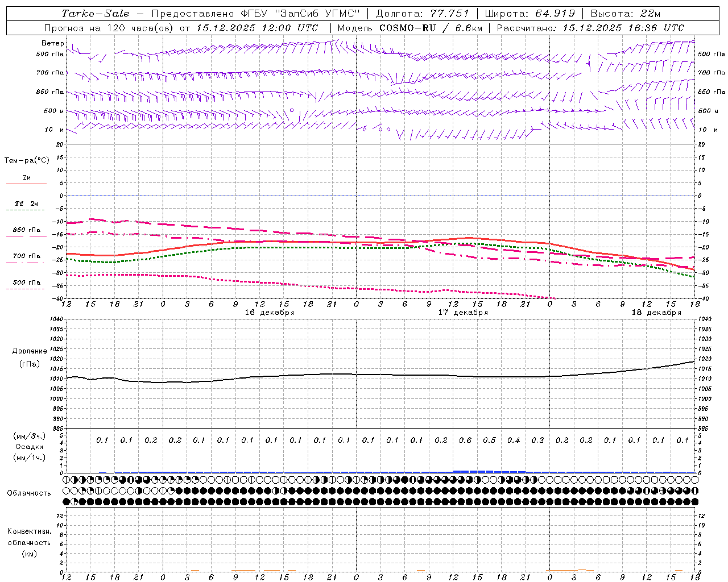Click the 18 декабря date label
The height and width of the screenshot is (582, 728).
coord(656,313)
